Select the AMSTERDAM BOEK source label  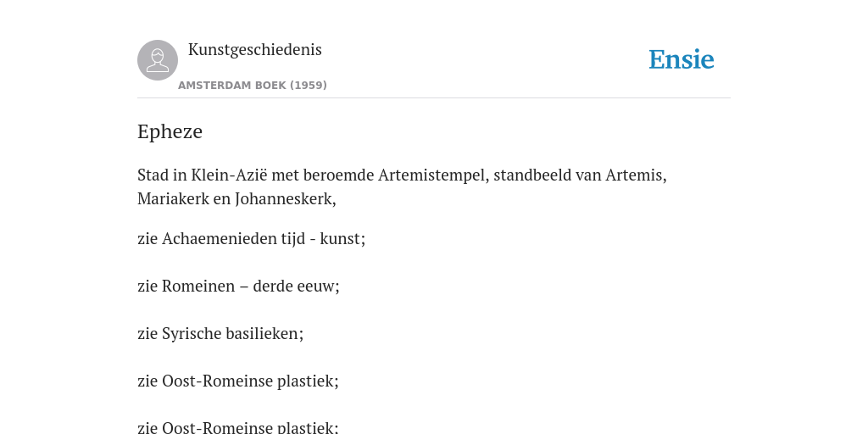(x=232, y=86)
